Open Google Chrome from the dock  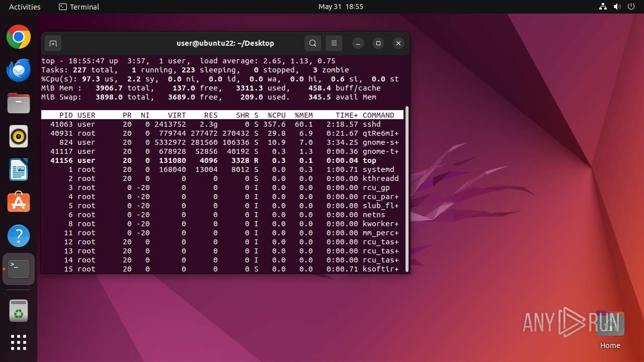[x=19, y=37]
